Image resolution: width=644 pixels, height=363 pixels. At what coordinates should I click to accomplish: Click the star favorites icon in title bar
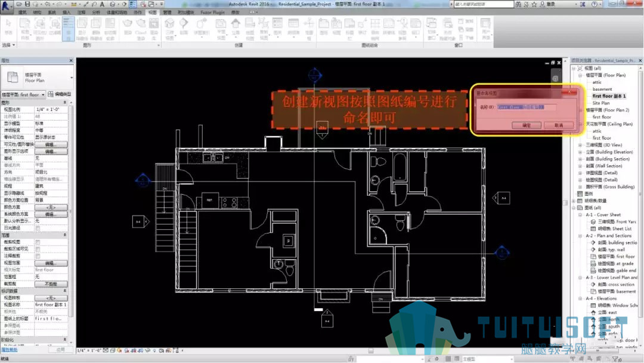534,4
